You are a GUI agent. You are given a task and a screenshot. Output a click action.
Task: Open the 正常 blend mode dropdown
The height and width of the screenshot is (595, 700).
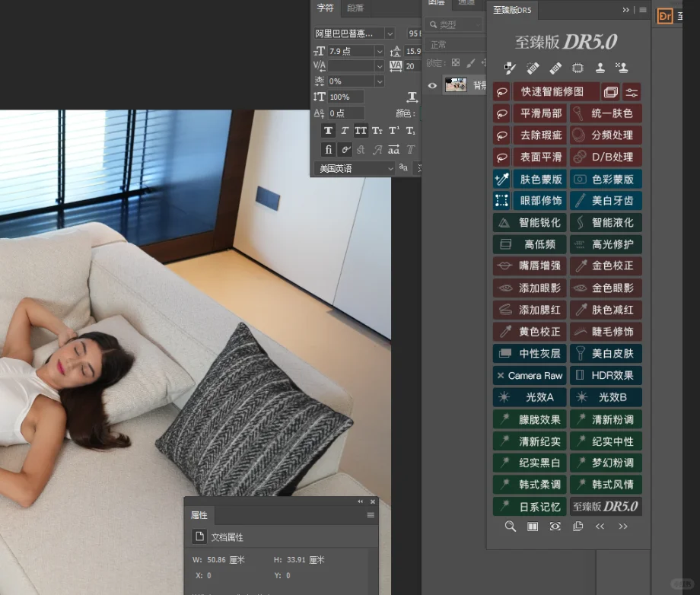tap(457, 45)
